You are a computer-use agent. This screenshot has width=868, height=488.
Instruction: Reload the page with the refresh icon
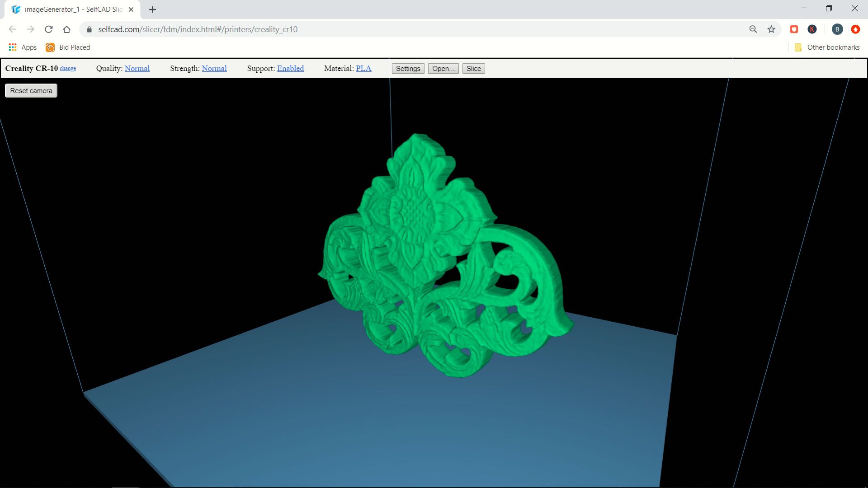coord(49,29)
